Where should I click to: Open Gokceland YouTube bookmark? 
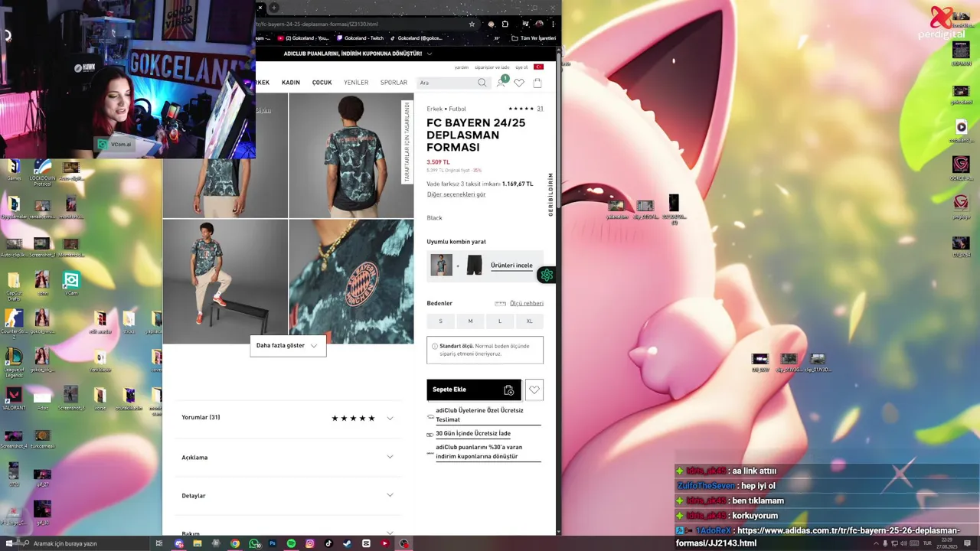tap(303, 38)
